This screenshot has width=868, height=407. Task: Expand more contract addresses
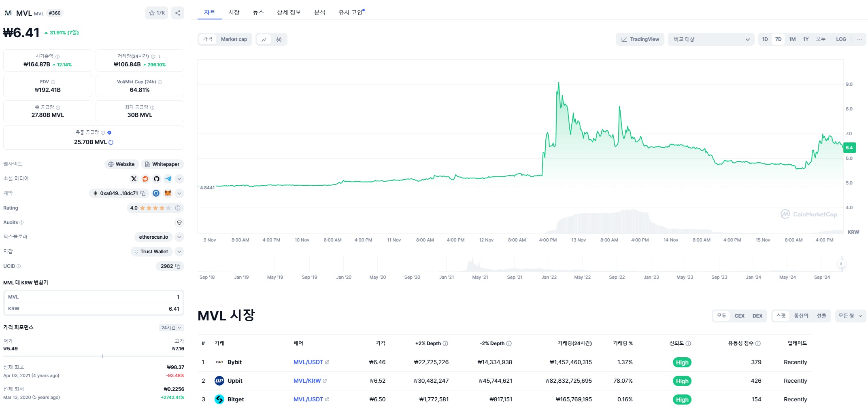pyautogui.click(x=179, y=193)
